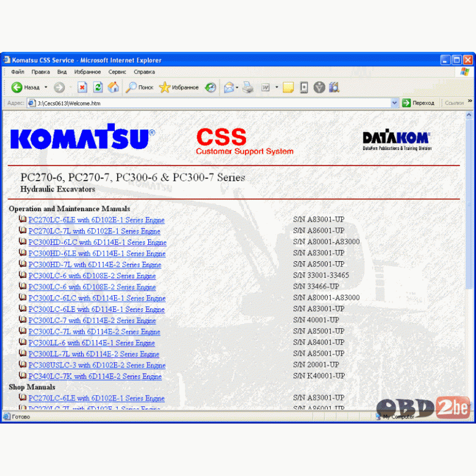Click the vertical scrollbar up arrow
The image size is (476, 476).
[x=469, y=115]
